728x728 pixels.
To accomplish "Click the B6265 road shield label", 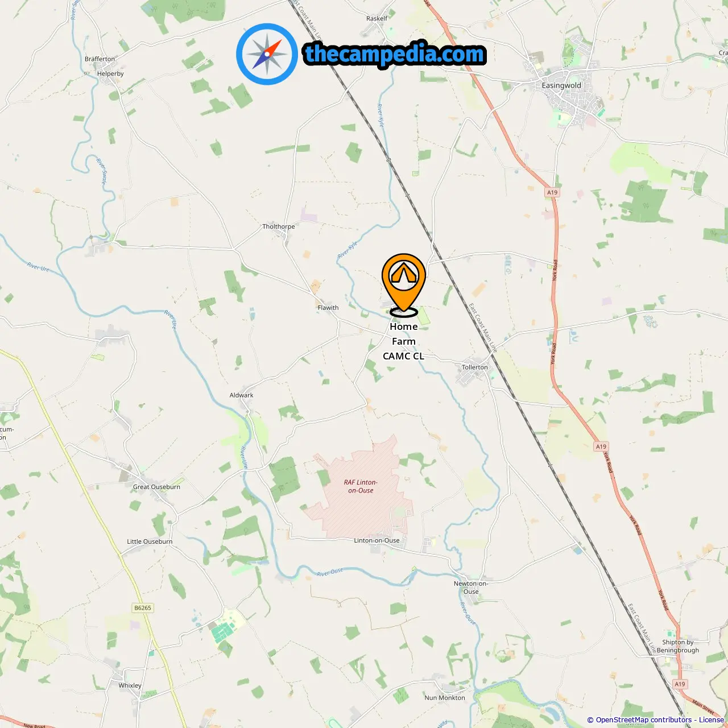I will pos(143,607).
